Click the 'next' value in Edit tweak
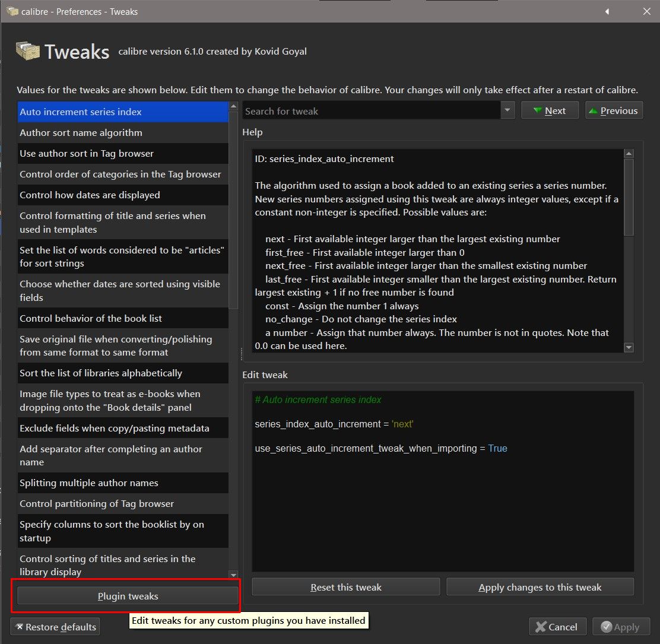 [402, 424]
